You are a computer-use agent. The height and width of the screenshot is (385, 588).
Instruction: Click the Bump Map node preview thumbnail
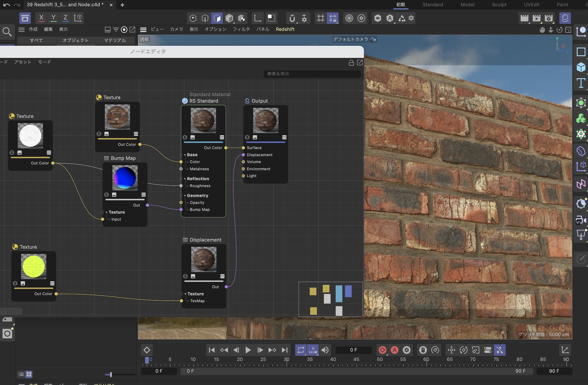point(125,178)
